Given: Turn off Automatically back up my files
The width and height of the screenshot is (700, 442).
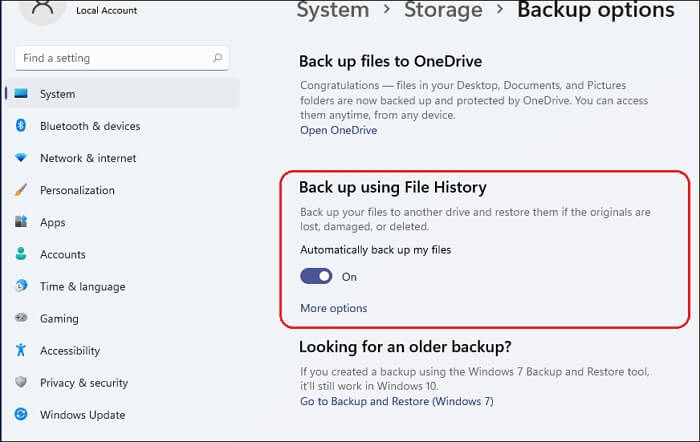Looking at the screenshot, I should coord(317,276).
